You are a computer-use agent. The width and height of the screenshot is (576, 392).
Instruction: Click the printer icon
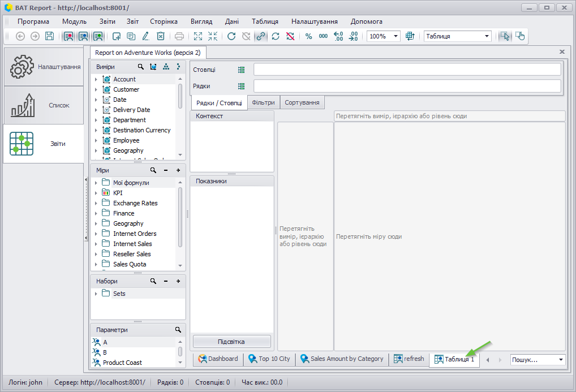(x=179, y=36)
